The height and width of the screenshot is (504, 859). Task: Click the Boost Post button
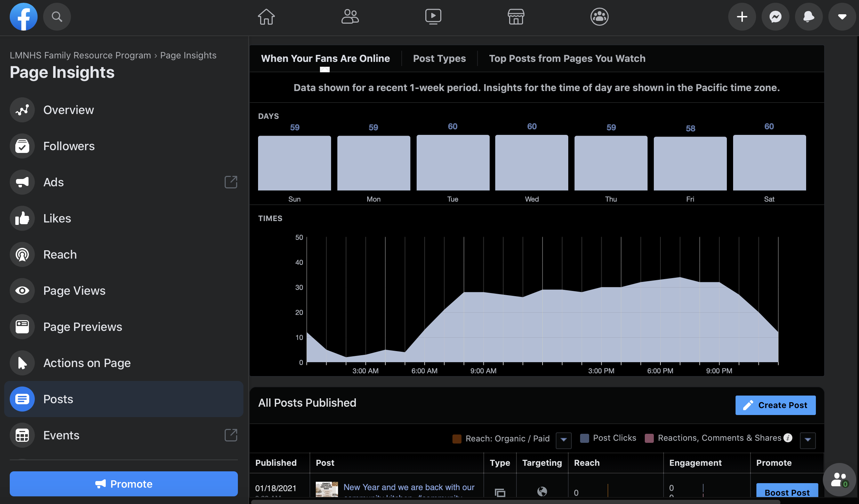[787, 490]
